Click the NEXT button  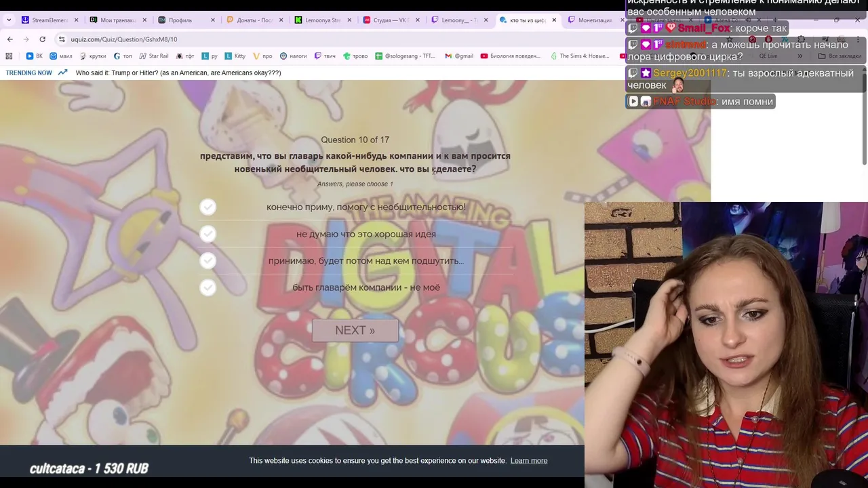[355, 330]
